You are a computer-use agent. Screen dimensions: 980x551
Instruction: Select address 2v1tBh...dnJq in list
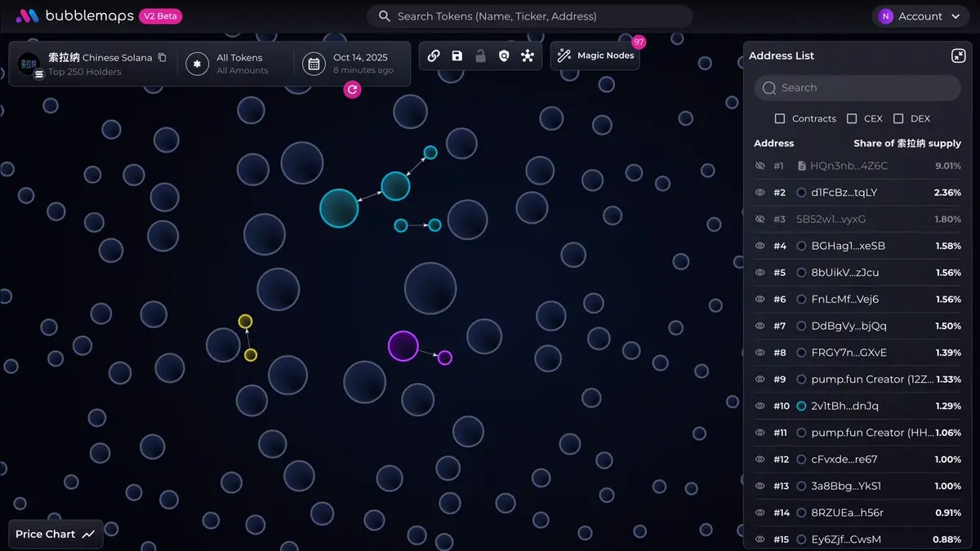[x=846, y=406]
